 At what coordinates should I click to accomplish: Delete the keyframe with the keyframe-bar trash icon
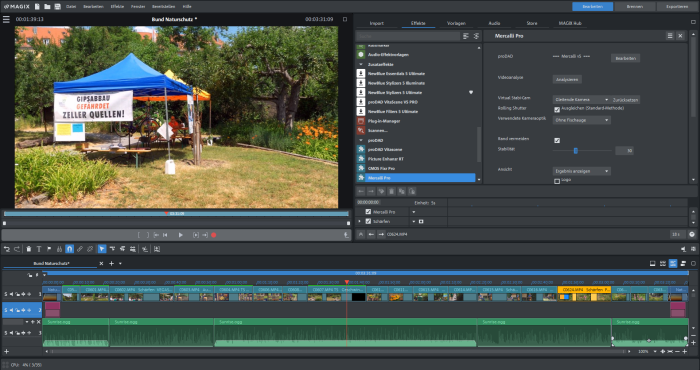[392, 191]
